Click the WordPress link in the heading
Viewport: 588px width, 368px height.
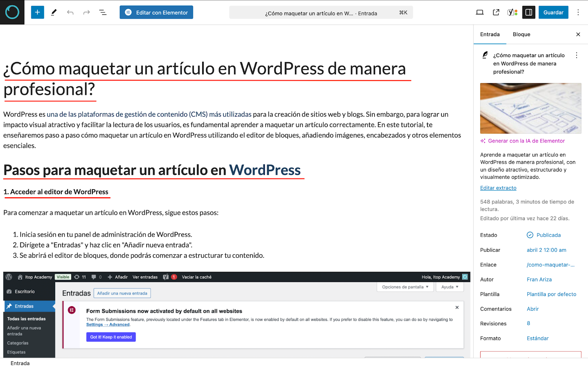(x=265, y=170)
